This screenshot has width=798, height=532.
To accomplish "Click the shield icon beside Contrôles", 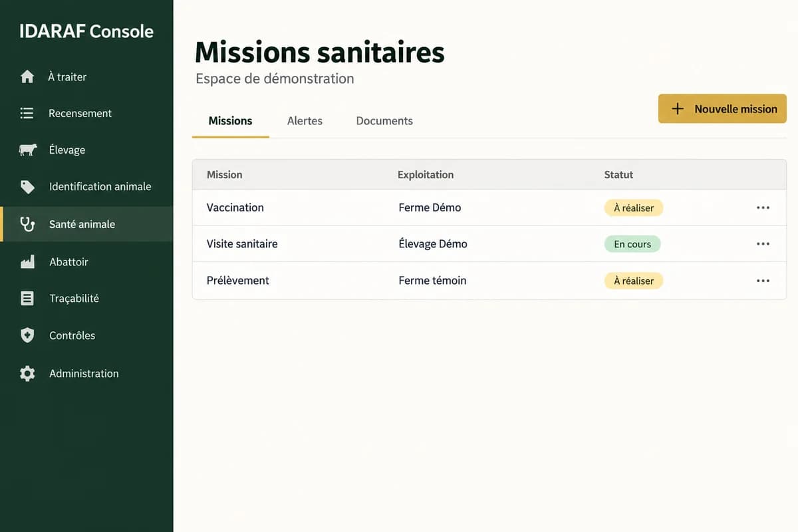I will coord(27,335).
